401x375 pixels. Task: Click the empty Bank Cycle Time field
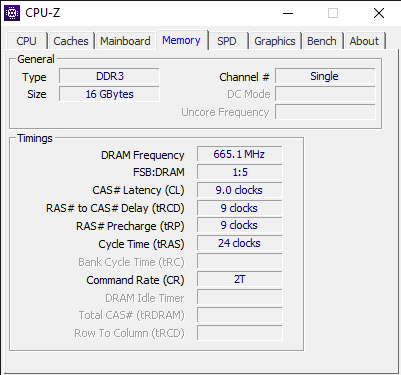239,261
